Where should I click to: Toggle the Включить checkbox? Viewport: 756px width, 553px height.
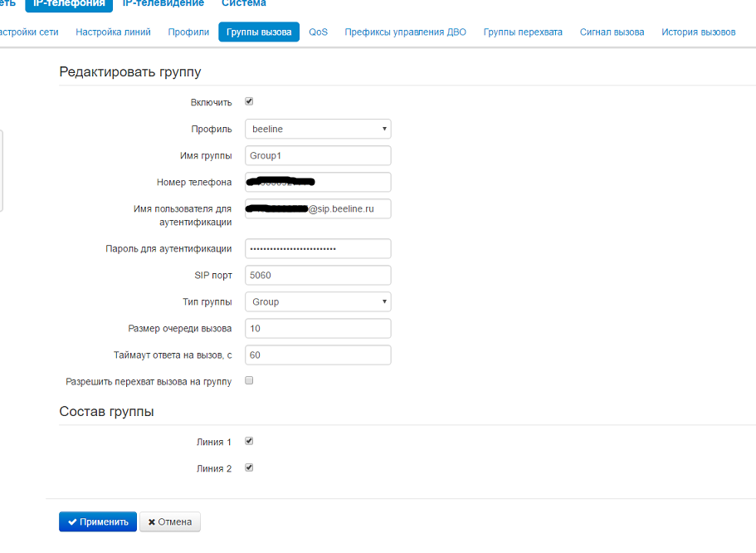[249, 101]
